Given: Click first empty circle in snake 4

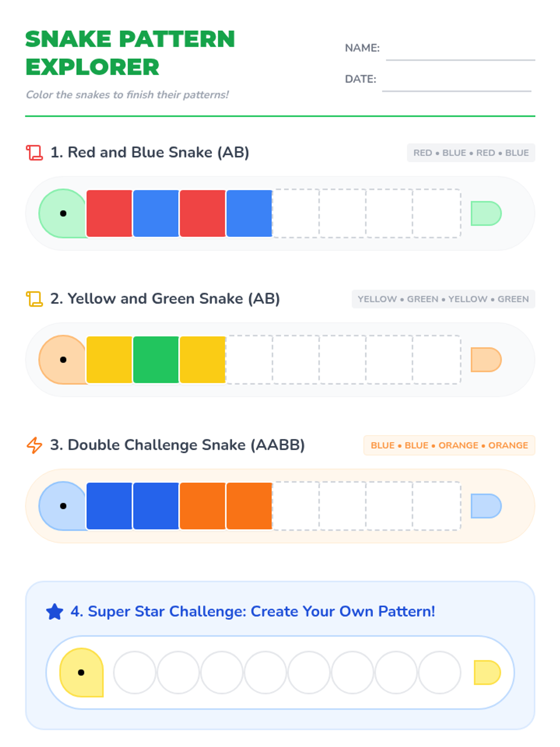Looking at the screenshot, I should (x=134, y=672).
